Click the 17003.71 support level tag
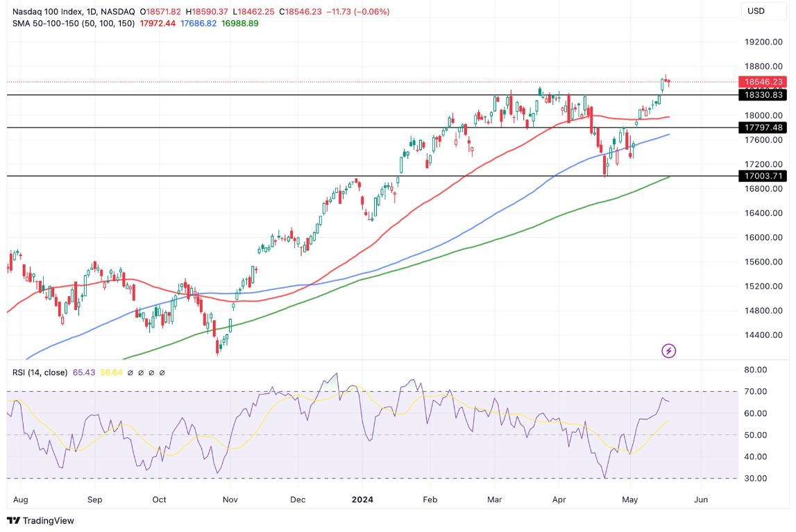Viewport: 796px width, 532px height. [762, 175]
